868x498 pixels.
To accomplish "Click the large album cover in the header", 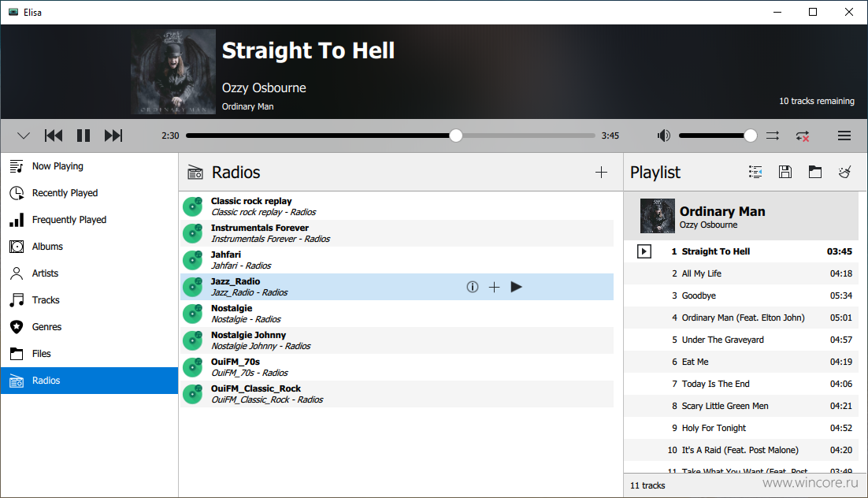I will 173,72.
